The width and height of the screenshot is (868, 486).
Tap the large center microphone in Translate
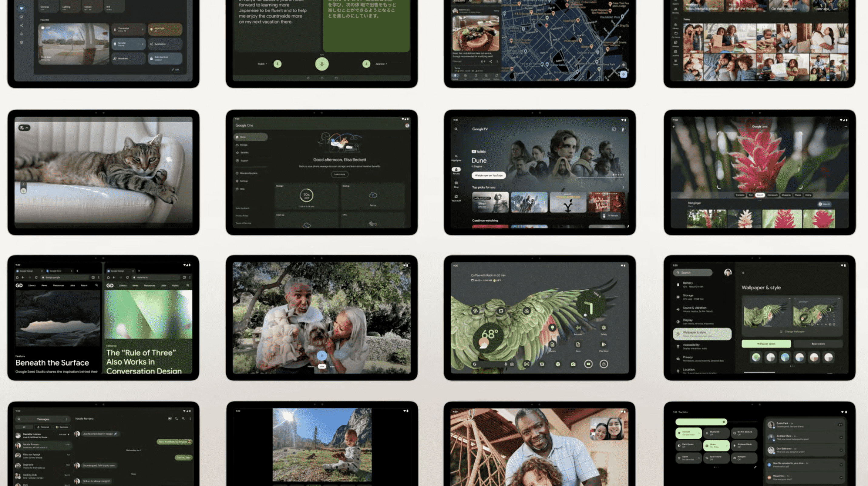point(322,64)
